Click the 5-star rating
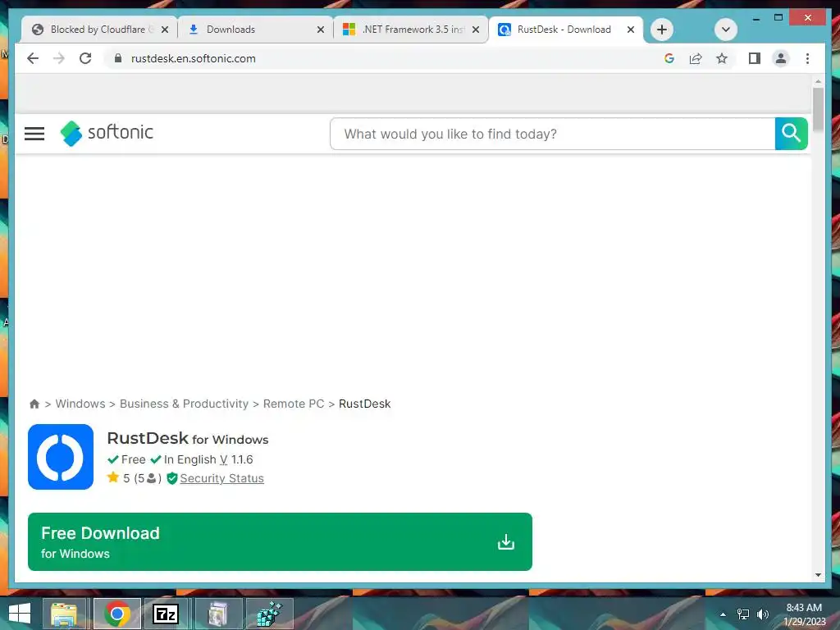The image size is (840, 630). pyautogui.click(x=134, y=478)
